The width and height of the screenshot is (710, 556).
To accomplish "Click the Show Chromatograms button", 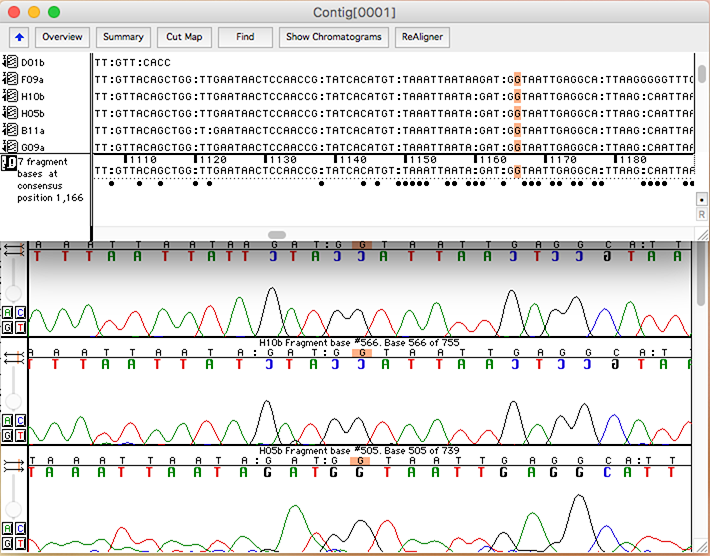I will [334, 37].
